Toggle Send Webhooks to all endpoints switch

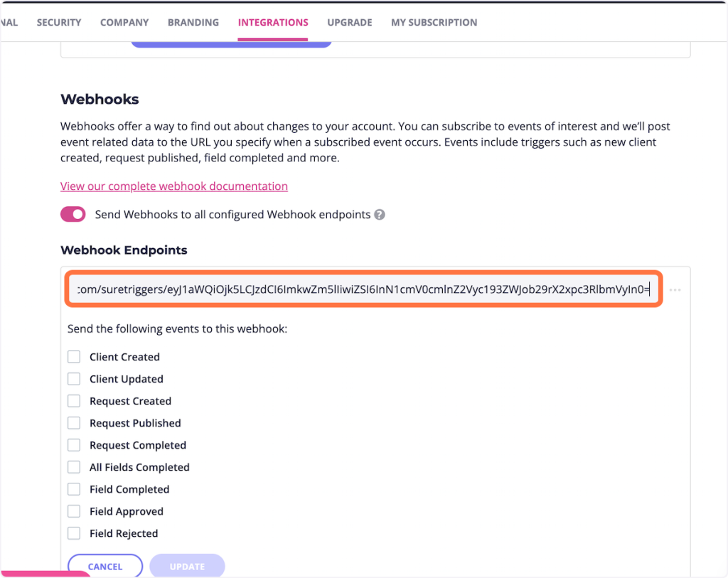click(x=73, y=215)
